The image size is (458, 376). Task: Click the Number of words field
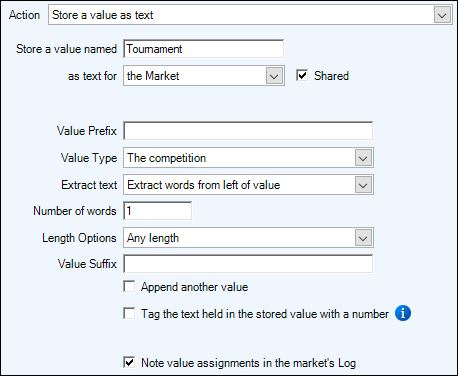pos(157,211)
